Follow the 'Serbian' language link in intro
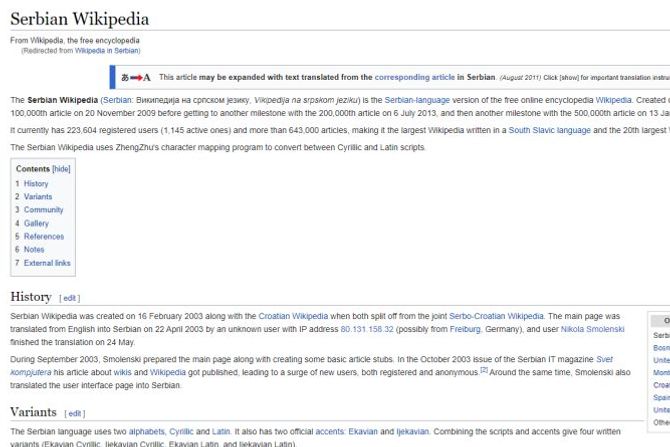The image size is (670, 447). (x=117, y=100)
